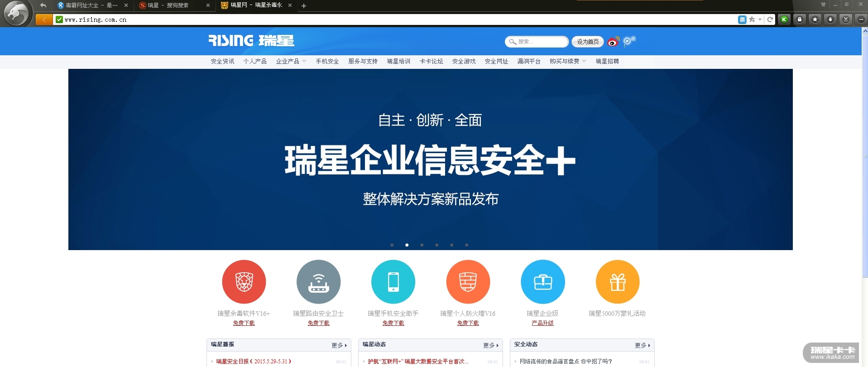Close the 瑞星 - 搜狗搜索 tab
The height and width of the screenshot is (367, 868).
pos(208,5)
